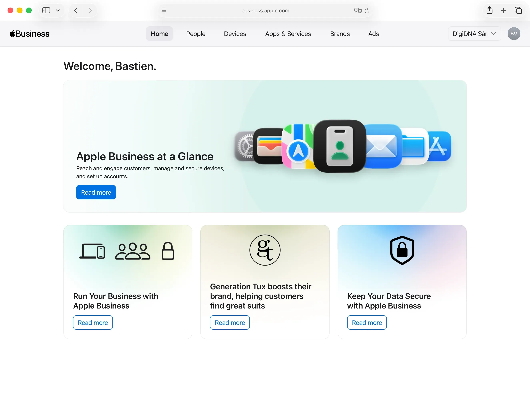Open the People tab
Viewport: 530px width, 420px height.
196,34
